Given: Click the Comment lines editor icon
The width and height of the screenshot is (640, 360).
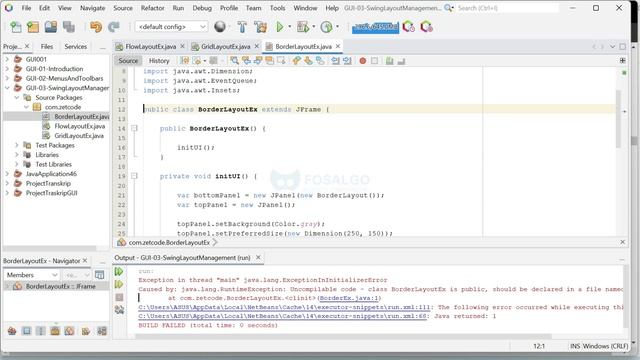Looking at the screenshot, I should tap(390, 61).
